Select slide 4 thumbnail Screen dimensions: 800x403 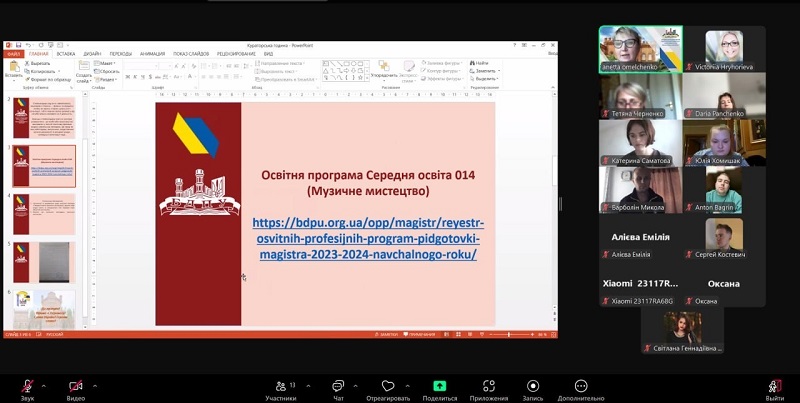[44, 214]
